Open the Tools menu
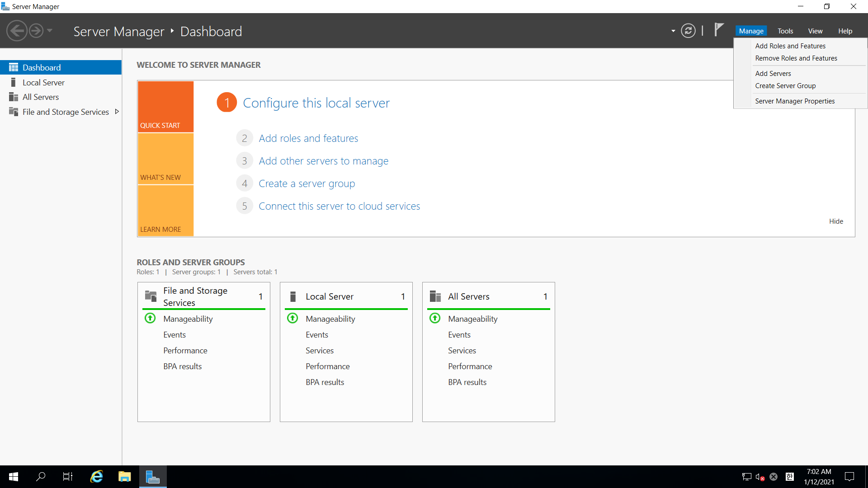 pos(785,31)
